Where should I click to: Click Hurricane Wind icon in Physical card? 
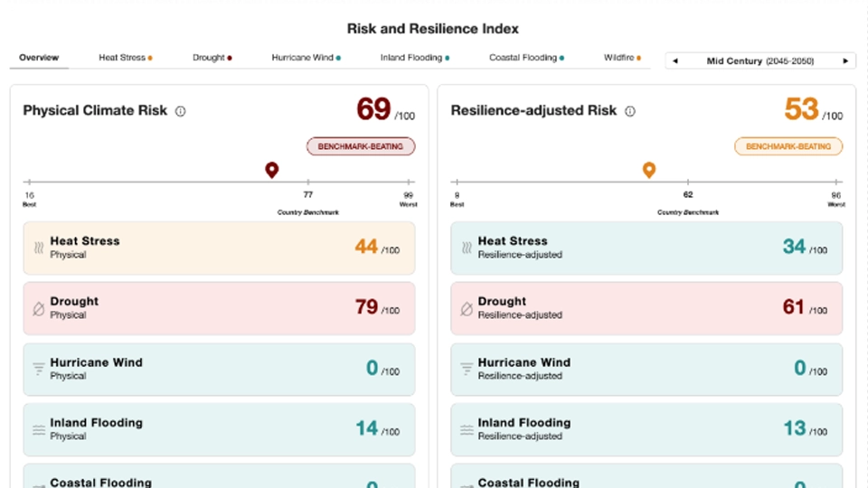(39, 369)
